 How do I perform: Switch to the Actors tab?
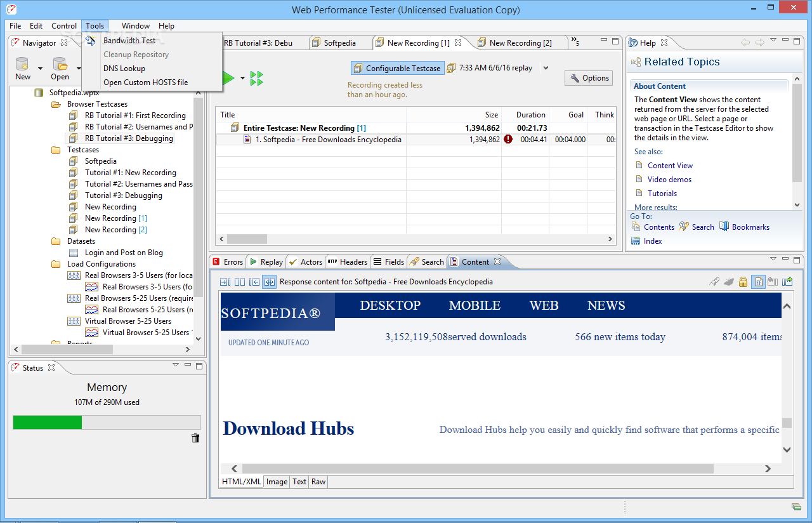tap(305, 261)
